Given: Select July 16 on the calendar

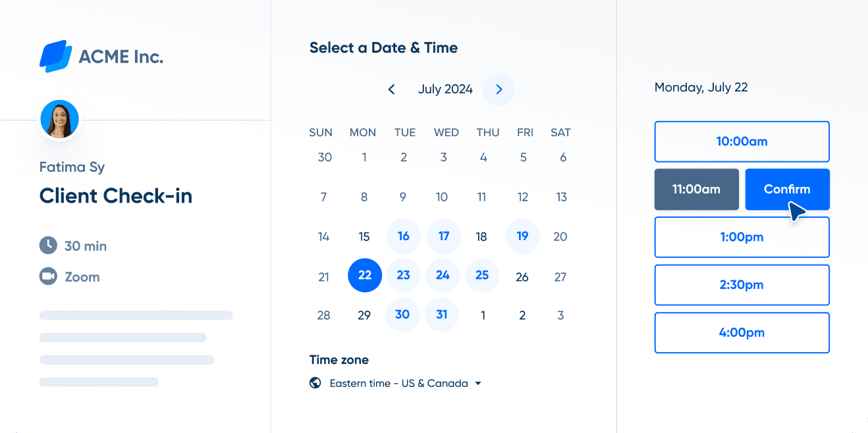Looking at the screenshot, I should point(403,236).
